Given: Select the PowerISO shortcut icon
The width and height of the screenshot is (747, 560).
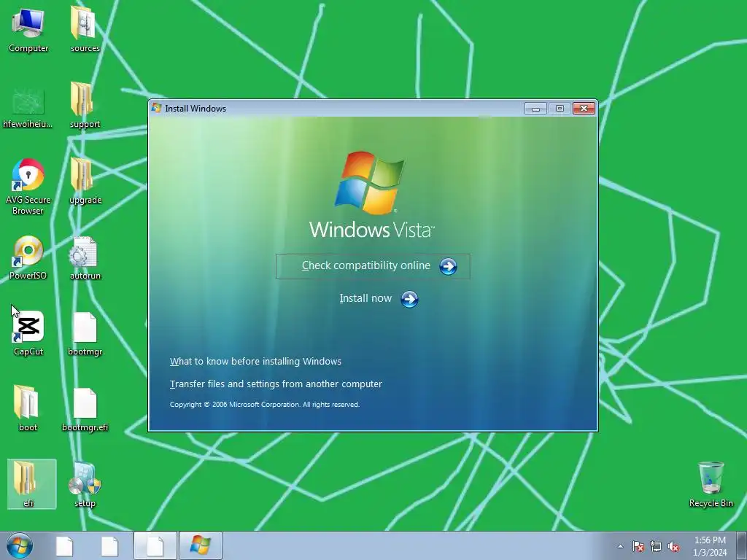Looking at the screenshot, I should tap(28, 257).
